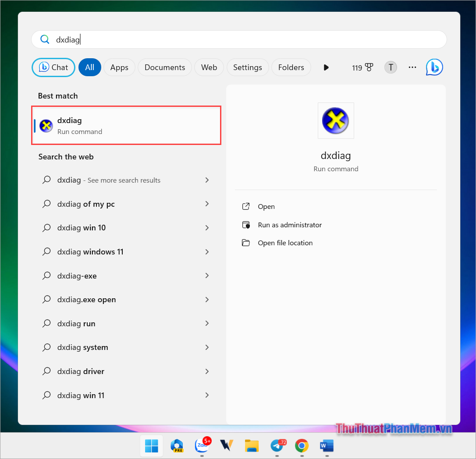The height and width of the screenshot is (459, 476).
Task: Show additional search filters via arrow
Action: click(x=326, y=67)
